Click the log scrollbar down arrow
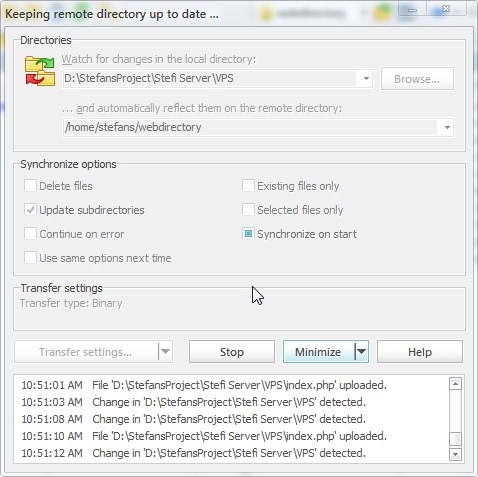 (x=455, y=454)
